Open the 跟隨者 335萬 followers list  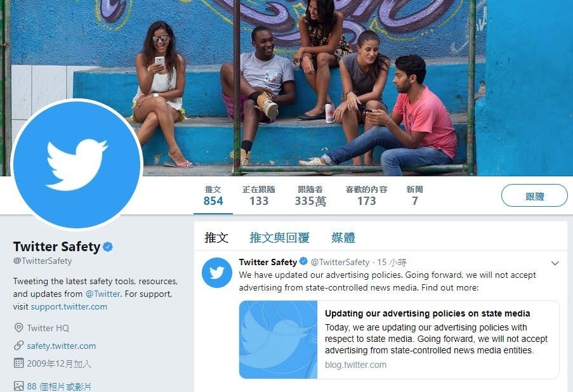[x=310, y=196]
